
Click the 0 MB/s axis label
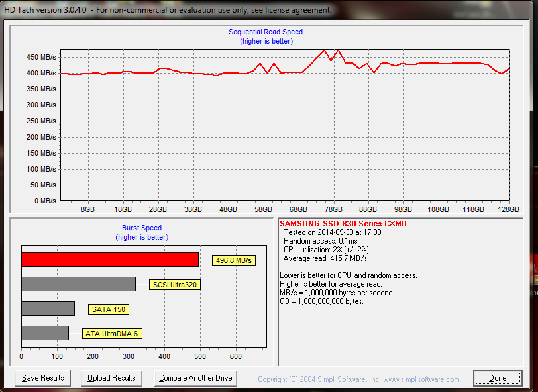click(x=45, y=201)
